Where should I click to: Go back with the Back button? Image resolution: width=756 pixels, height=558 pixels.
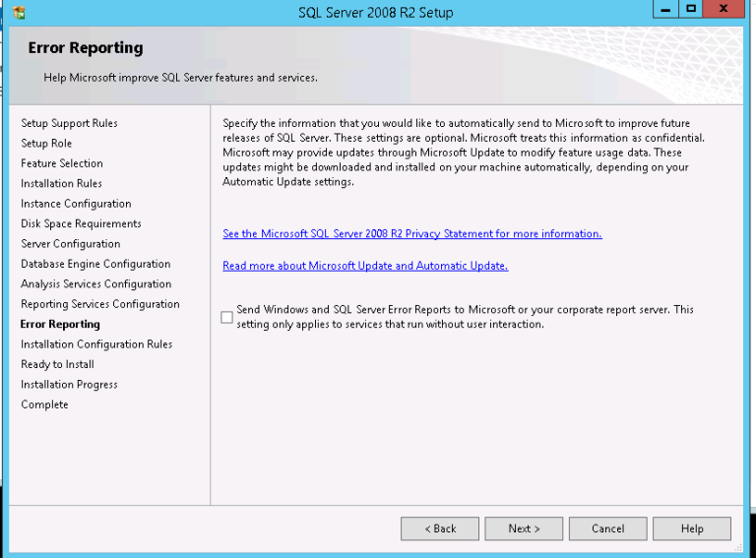[440, 528]
